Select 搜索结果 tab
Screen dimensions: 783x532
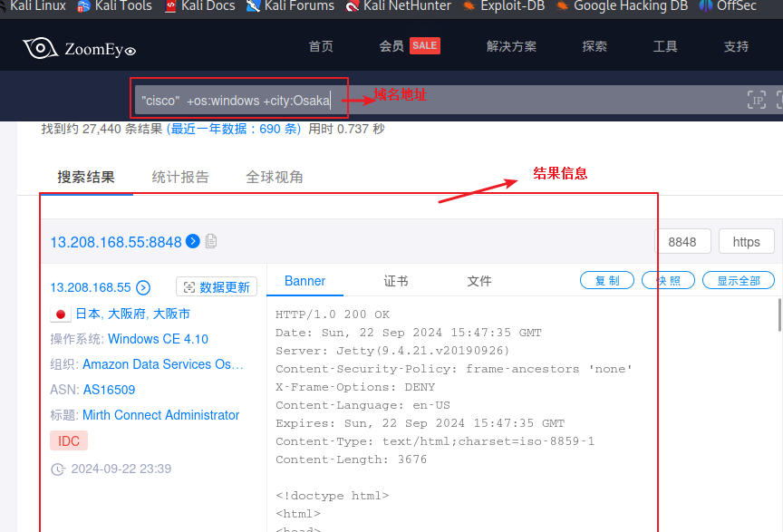86,177
